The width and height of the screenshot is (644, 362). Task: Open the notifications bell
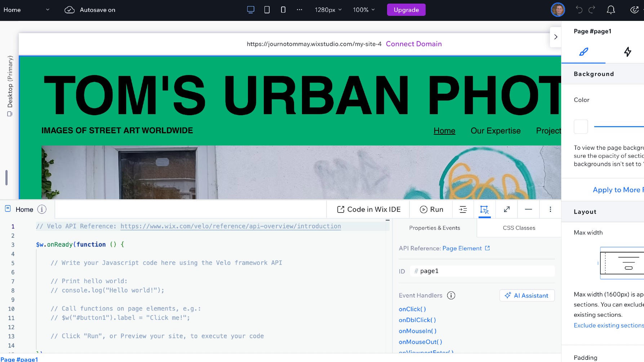point(610,10)
